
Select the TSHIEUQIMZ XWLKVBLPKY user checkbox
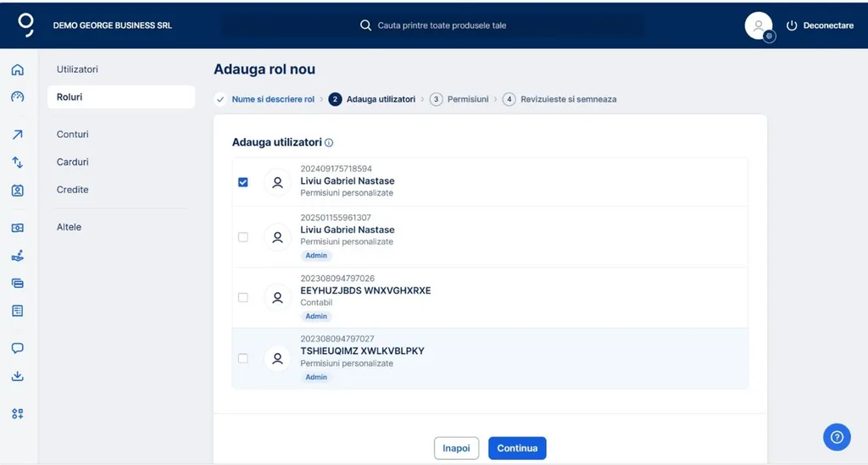(x=243, y=358)
